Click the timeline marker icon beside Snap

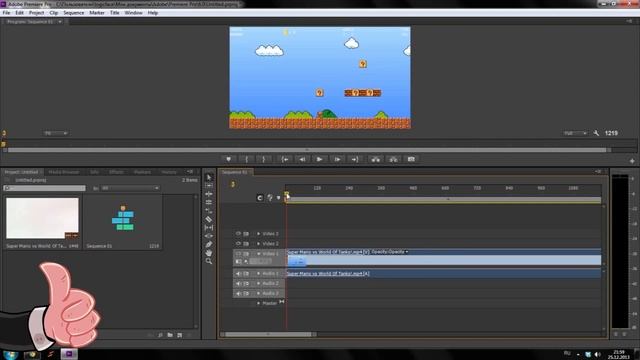coord(270,198)
